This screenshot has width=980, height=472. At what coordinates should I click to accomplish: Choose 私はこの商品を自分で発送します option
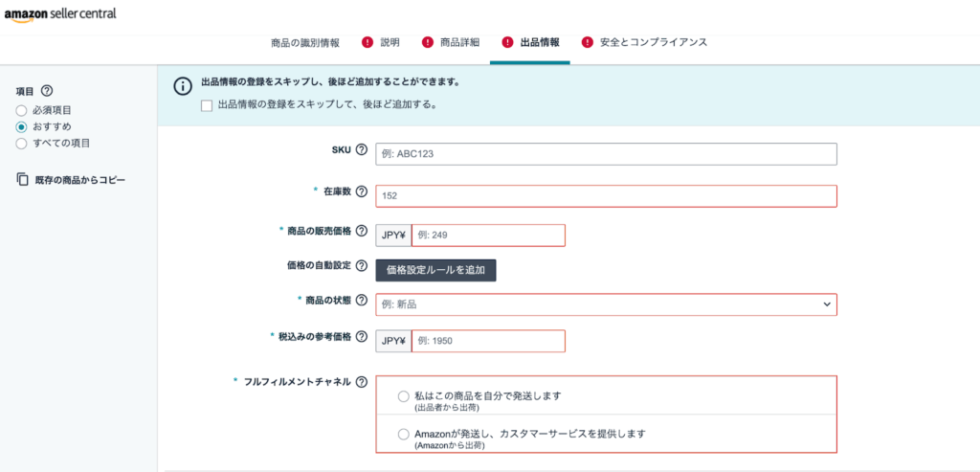403,396
